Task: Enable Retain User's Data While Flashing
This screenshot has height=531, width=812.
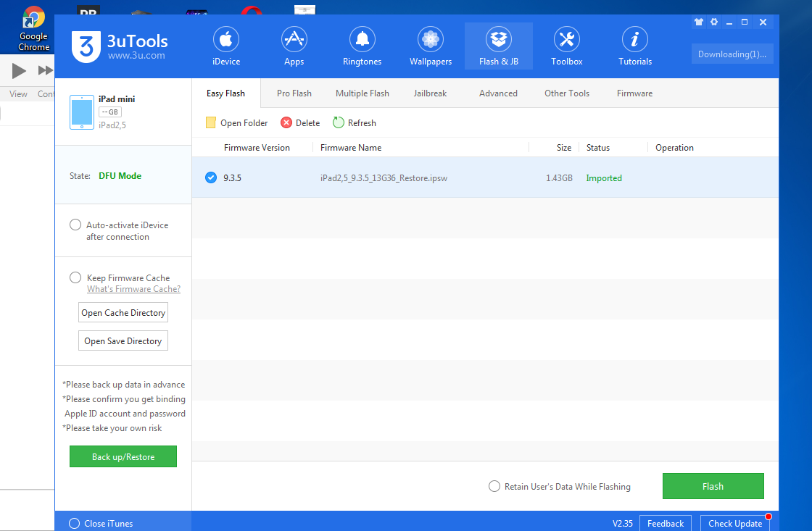Action: click(x=494, y=486)
